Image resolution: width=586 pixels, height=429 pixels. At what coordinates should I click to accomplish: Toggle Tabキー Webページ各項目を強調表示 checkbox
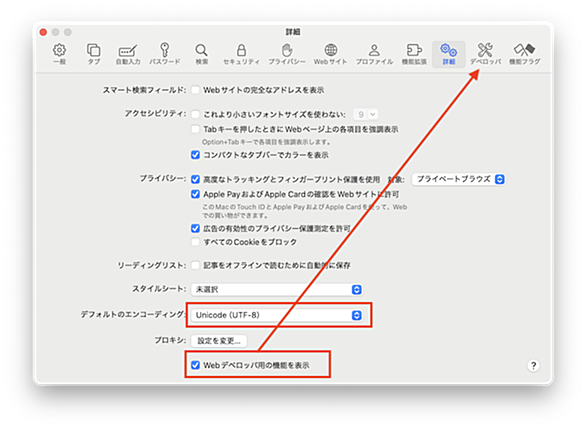tap(195, 129)
